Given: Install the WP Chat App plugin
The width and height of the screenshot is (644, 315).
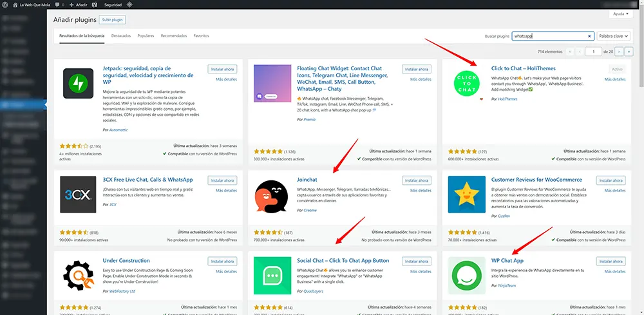Looking at the screenshot, I should coord(611,261).
